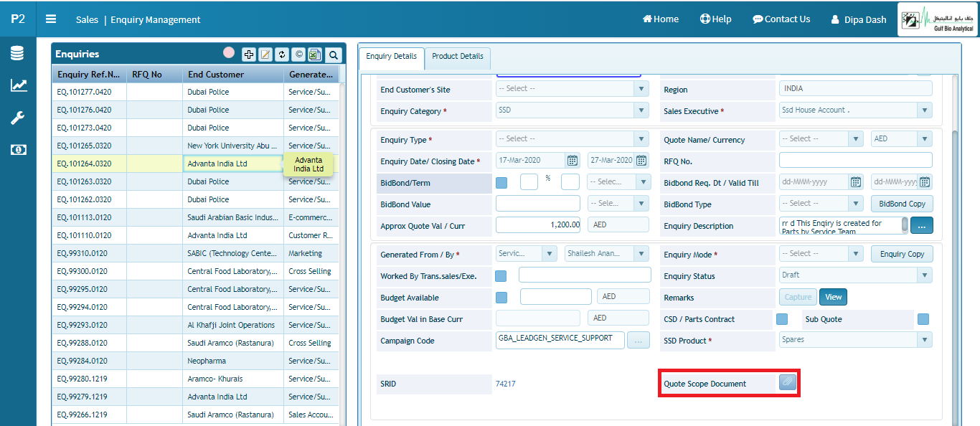Click the Enquiry Copy button

tap(902, 254)
